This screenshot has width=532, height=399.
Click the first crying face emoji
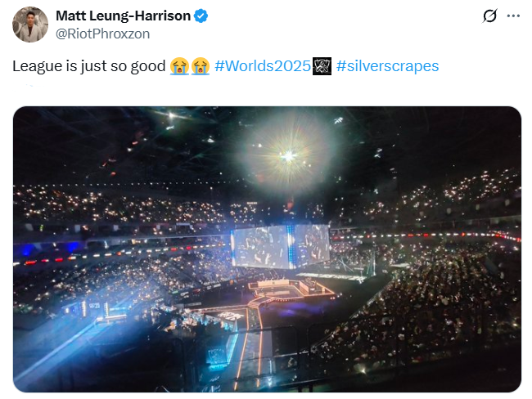coord(179,66)
